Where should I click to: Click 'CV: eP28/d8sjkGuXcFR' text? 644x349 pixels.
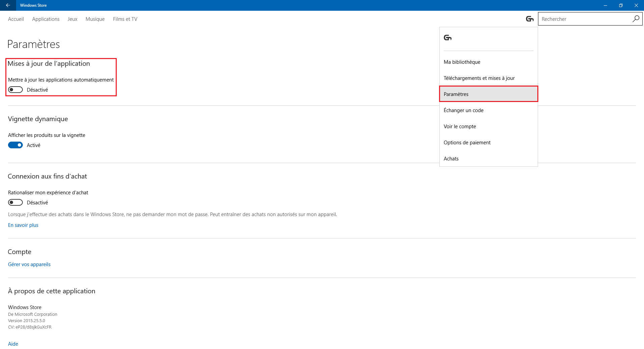click(30, 327)
